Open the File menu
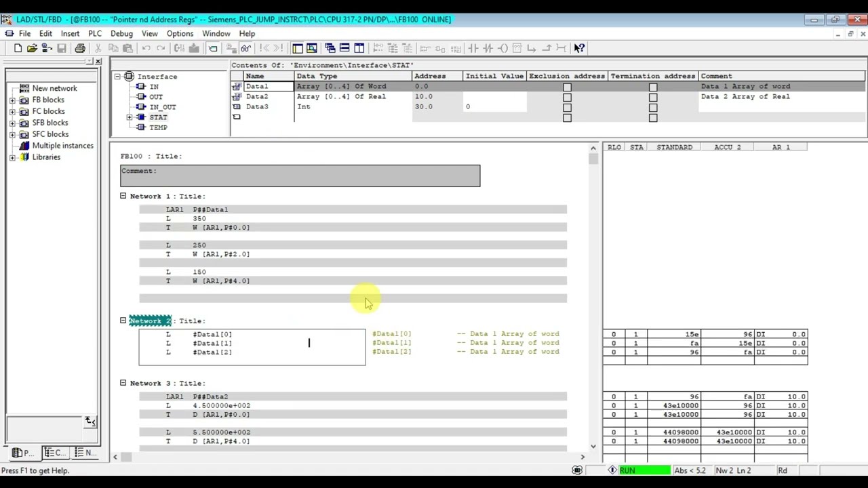Screen dimensions: 868x488 pyautogui.click(x=24, y=33)
